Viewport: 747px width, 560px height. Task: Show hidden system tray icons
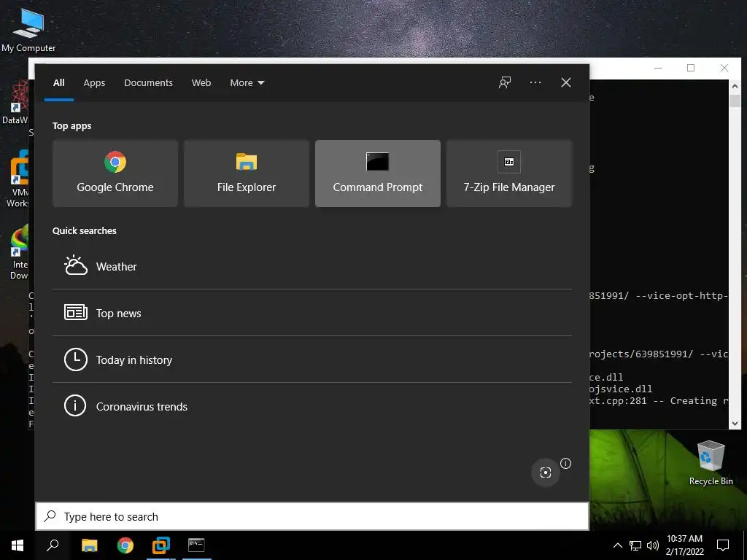[x=617, y=545]
